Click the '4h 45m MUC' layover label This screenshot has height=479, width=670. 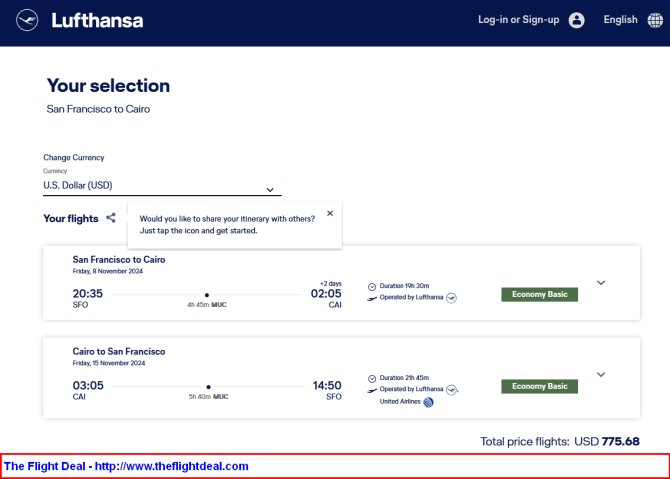tap(207, 305)
